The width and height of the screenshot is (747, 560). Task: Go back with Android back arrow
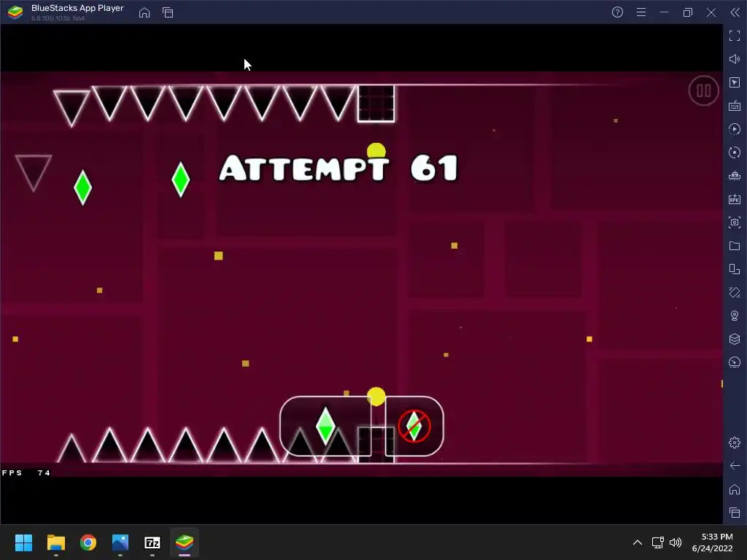tap(735, 466)
